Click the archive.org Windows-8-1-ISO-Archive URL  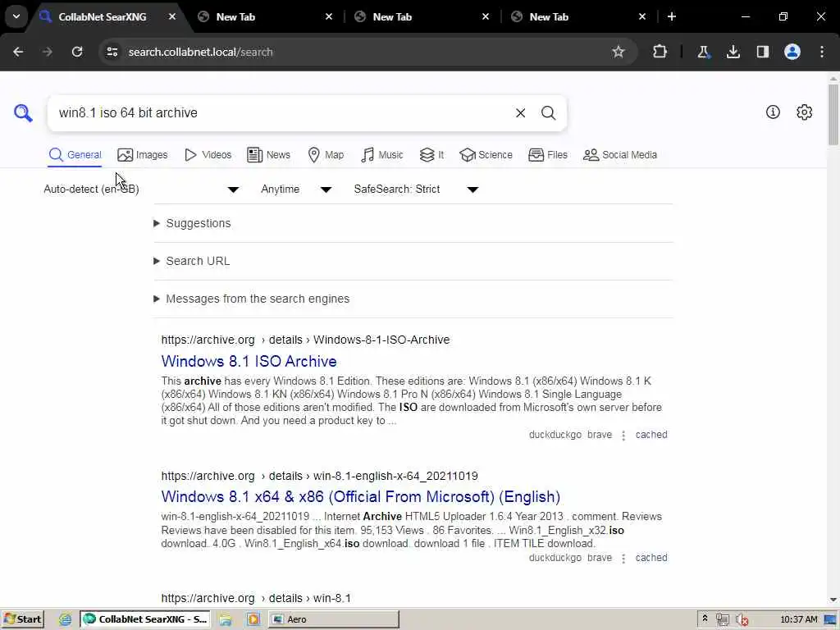pyautogui.click(x=305, y=340)
